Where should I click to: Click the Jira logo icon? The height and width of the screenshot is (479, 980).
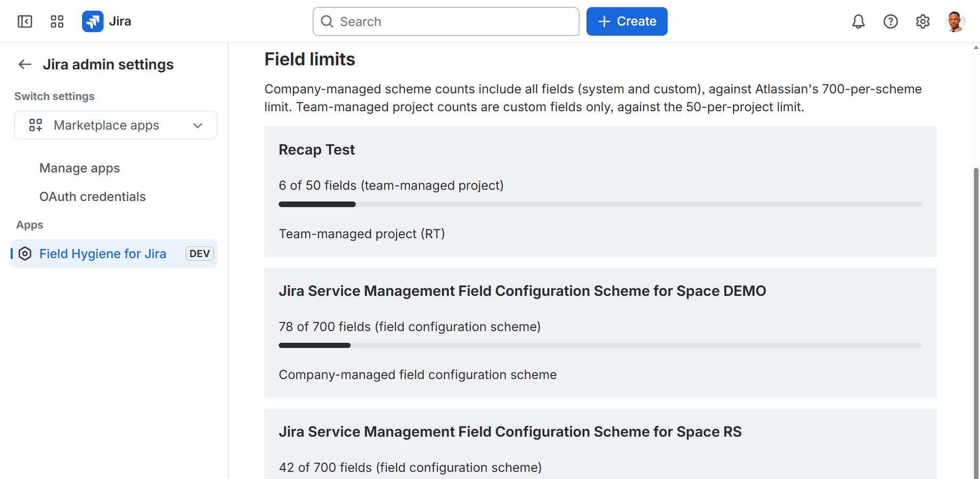pyautogui.click(x=93, y=21)
